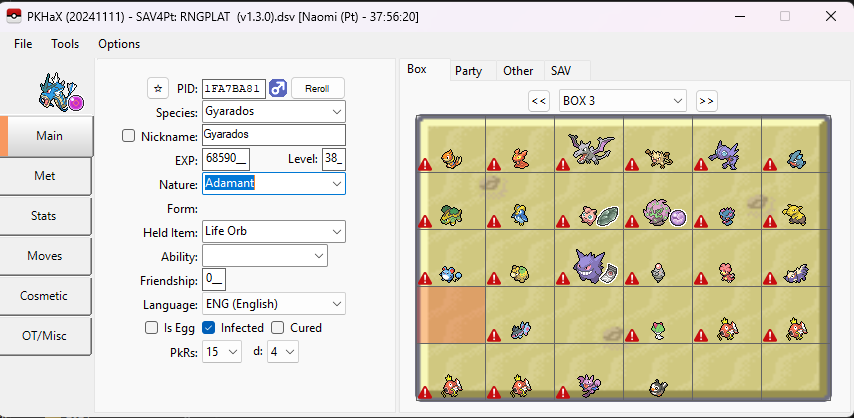Open the Stats side tab

coord(46,216)
